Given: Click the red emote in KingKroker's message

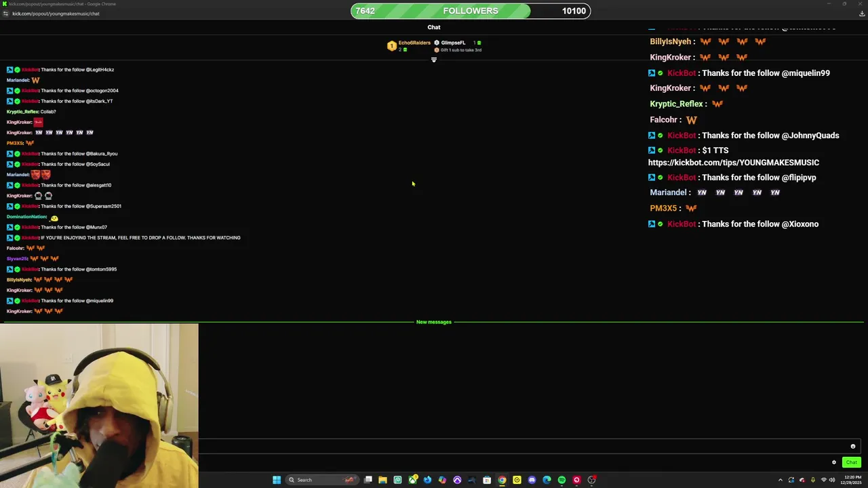Looking at the screenshot, I should click(38, 122).
